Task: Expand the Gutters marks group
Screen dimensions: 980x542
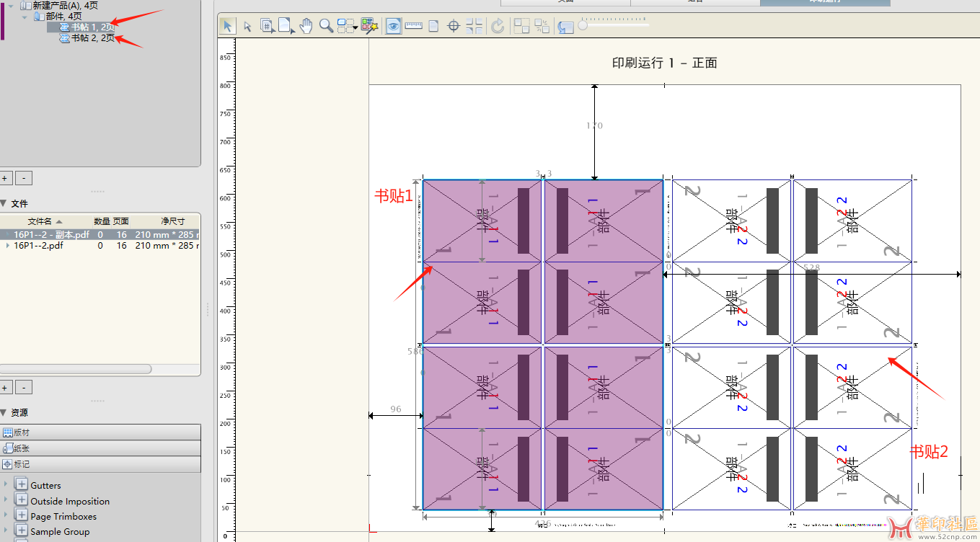Action: pos(6,484)
